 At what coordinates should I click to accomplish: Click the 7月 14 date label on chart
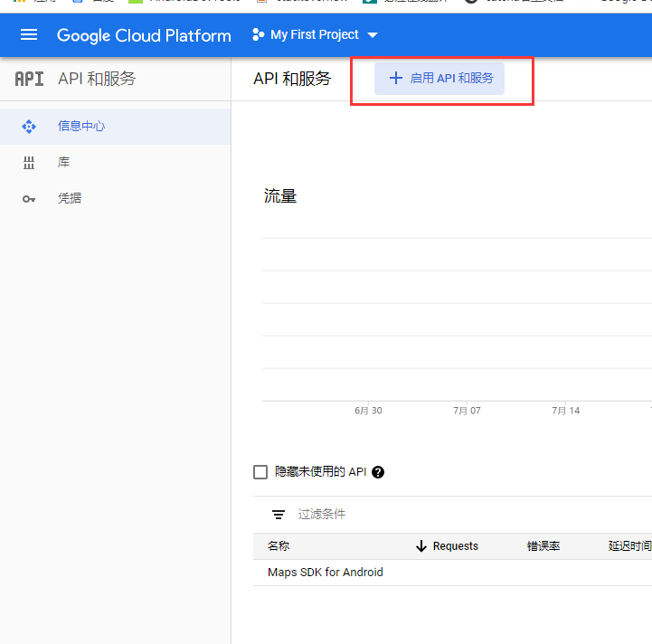[x=565, y=411]
